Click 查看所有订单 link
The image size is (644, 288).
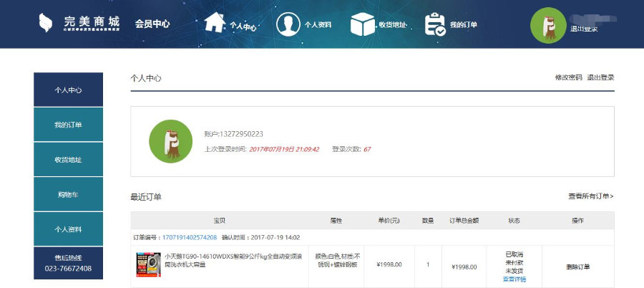[x=590, y=196]
